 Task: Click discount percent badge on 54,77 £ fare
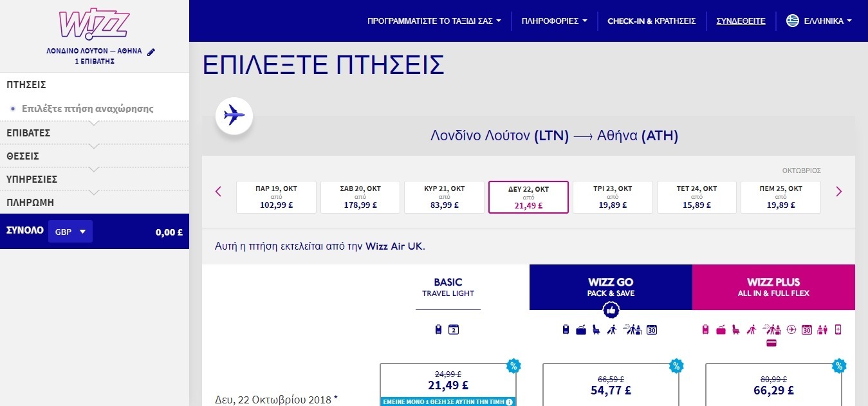[676, 366]
